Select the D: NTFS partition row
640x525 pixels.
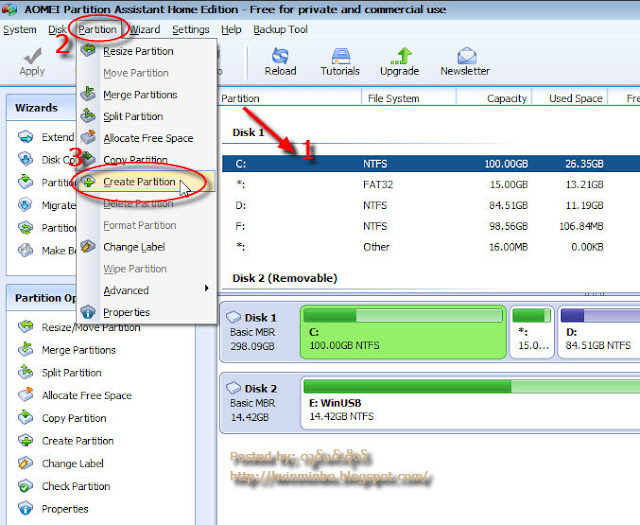point(431,205)
